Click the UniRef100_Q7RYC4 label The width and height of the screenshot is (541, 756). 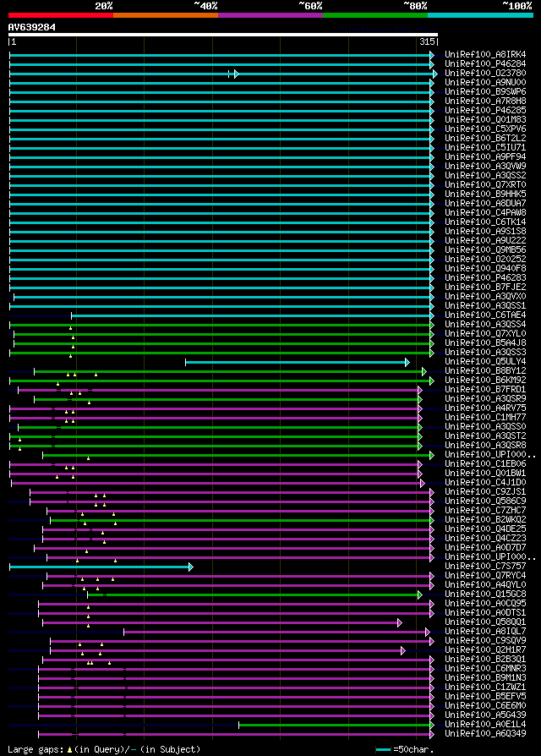coord(485,576)
